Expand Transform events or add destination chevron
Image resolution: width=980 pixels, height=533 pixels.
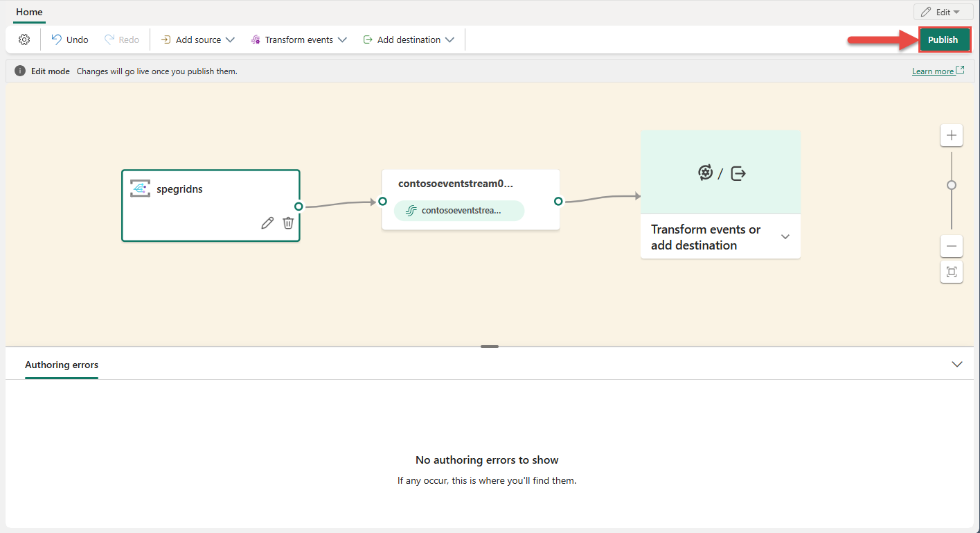(x=785, y=237)
